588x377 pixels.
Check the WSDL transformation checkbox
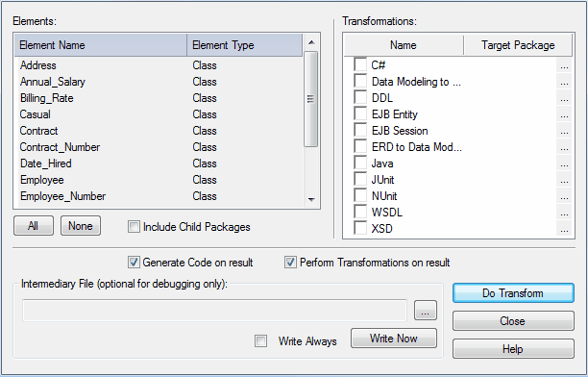(x=360, y=212)
